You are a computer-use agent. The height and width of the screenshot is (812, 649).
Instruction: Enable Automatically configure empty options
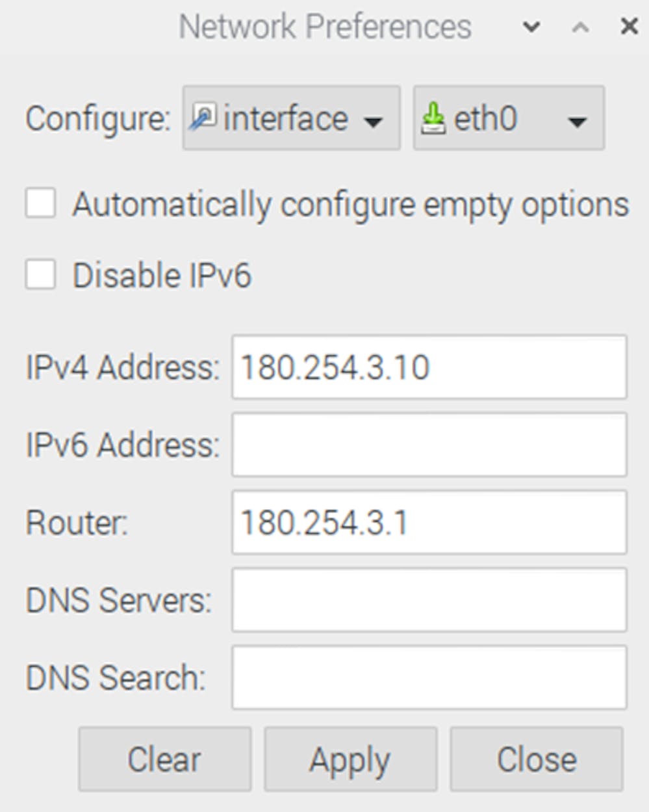40,203
